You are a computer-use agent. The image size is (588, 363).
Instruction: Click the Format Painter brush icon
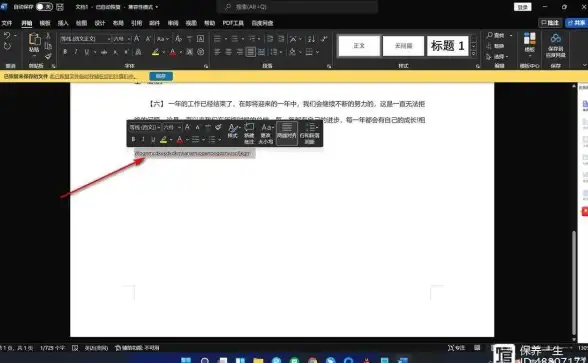(x=48, y=56)
